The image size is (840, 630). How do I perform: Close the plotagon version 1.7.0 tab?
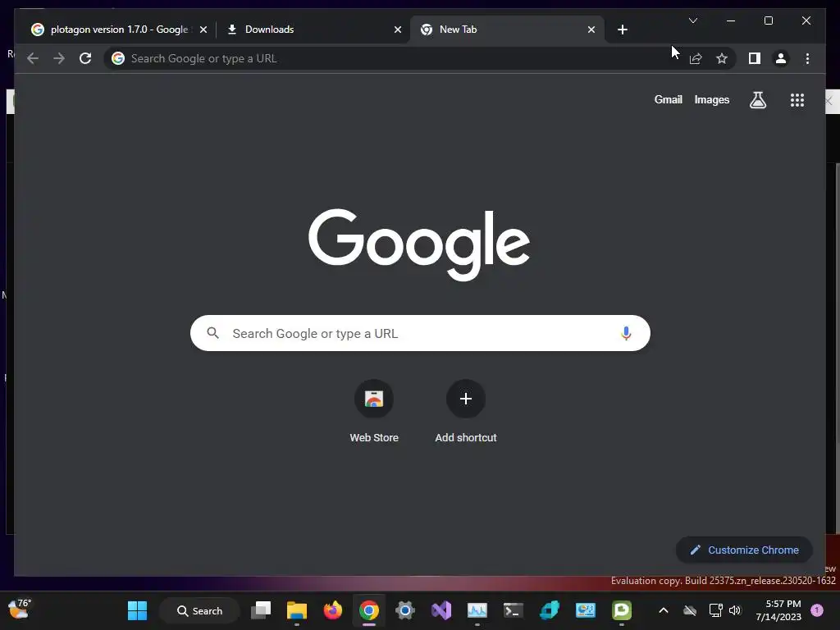(203, 30)
